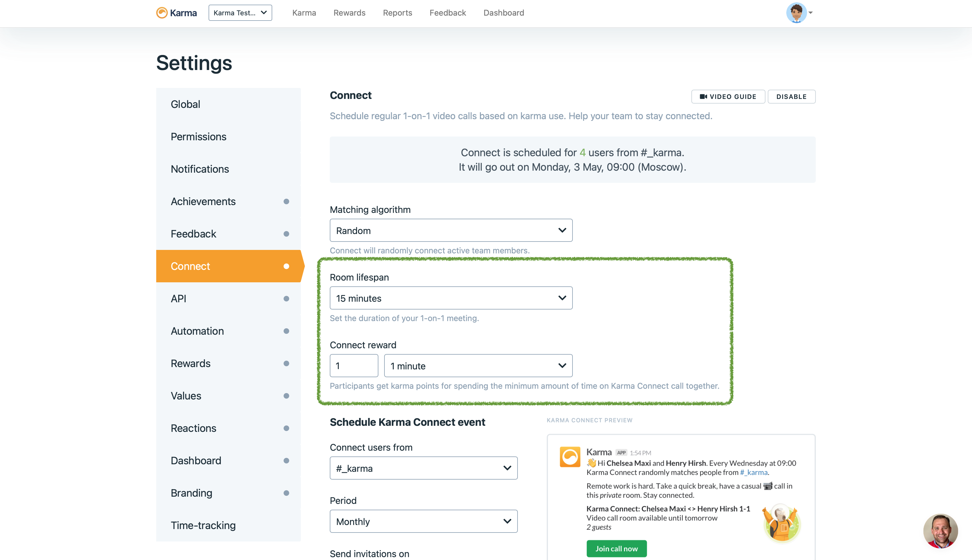Screen dimensions: 972x560
Task: Open the Room lifespan 15 minutes dropdown
Action: pyautogui.click(x=451, y=298)
